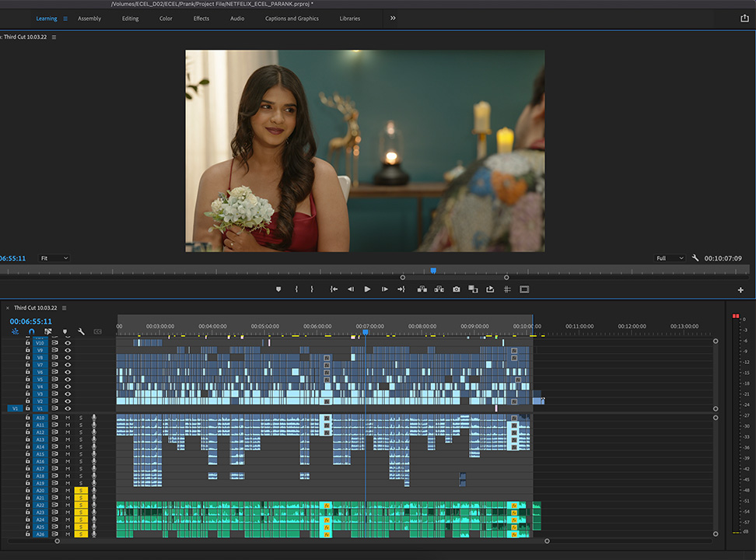Open the Fit zoom level dropdown
The width and height of the screenshot is (756, 560).
pyautogui.click(x=54, y=258)
